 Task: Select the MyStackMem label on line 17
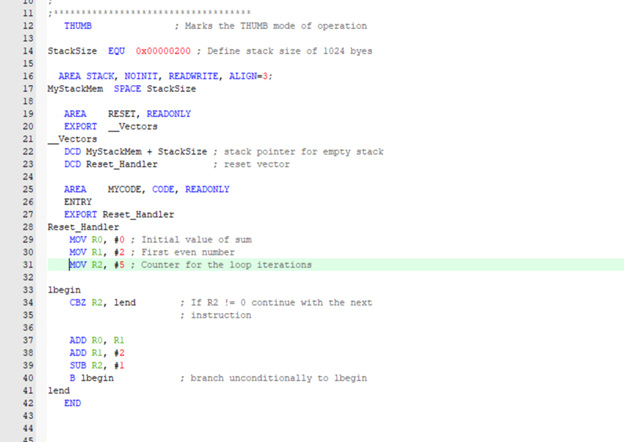click(x=76, y=88)
